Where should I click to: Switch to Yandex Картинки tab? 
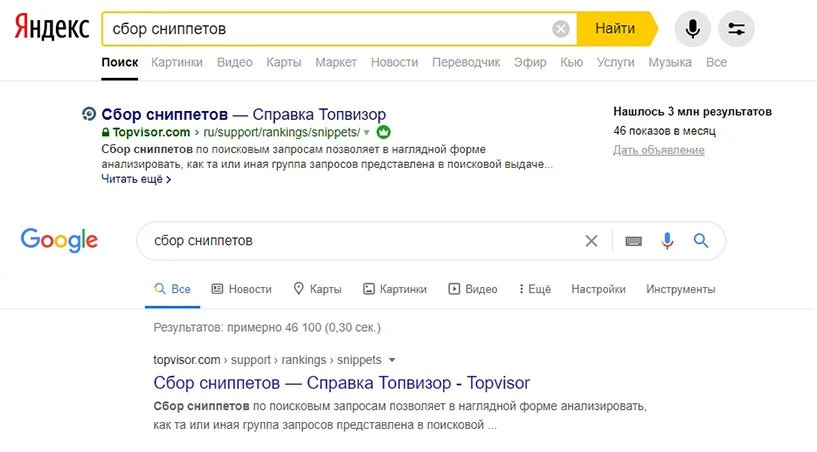pyautogui.click(x=177, y=63)
